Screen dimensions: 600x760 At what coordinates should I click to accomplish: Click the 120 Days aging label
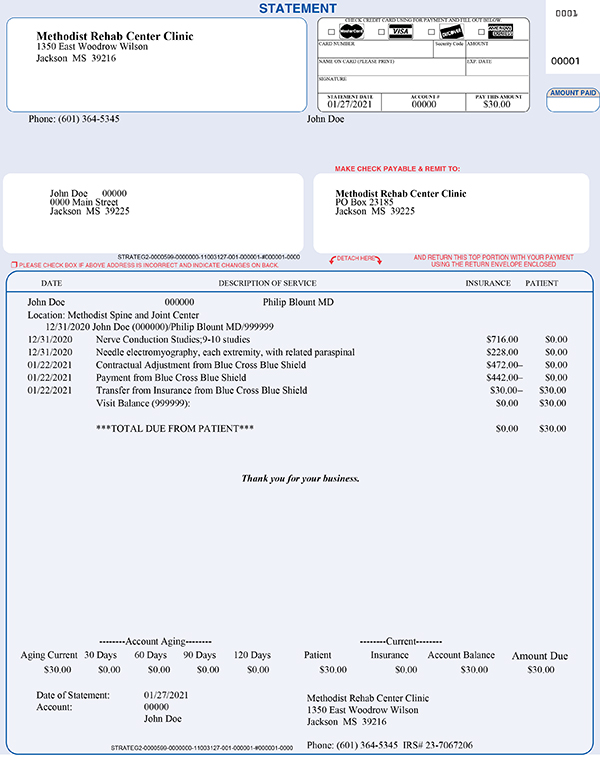pos(252,655)
